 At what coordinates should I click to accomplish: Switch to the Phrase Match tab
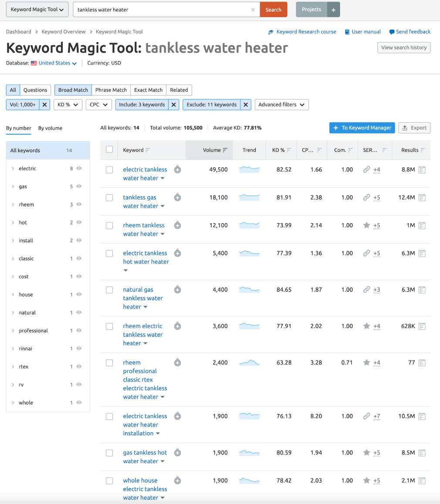(x=111, y=90)
